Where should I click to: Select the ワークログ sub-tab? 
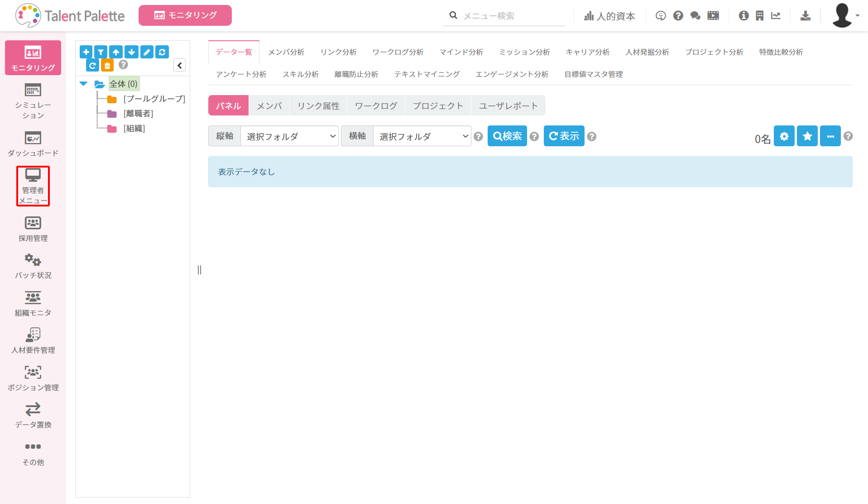coord(376,106)
